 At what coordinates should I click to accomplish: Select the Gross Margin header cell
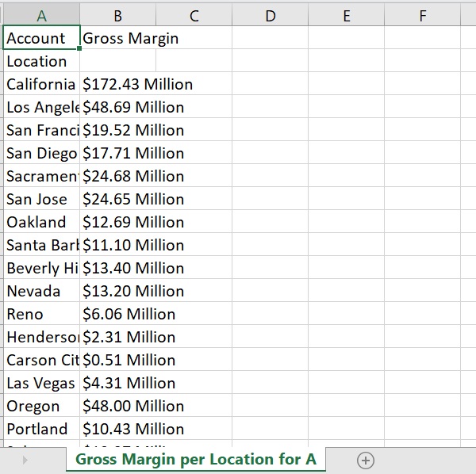[117, 38]
